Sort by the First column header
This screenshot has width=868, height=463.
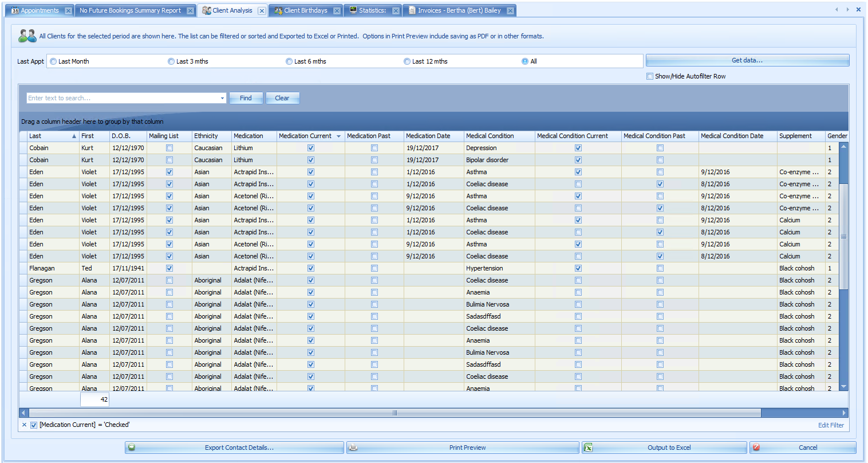[x=94, y=136]
